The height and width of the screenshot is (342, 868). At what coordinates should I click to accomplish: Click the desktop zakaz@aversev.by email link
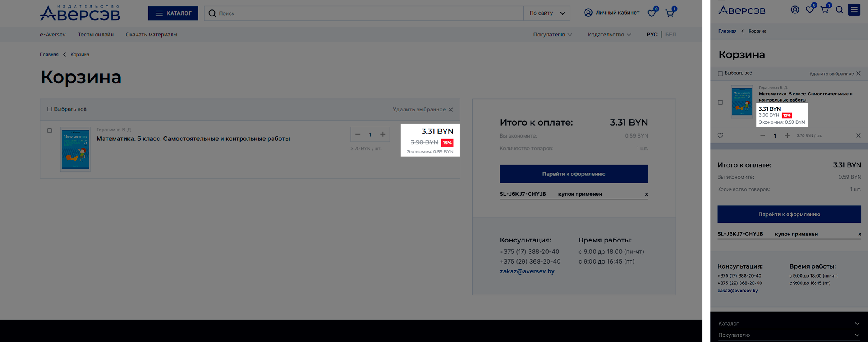coord(527,271)
